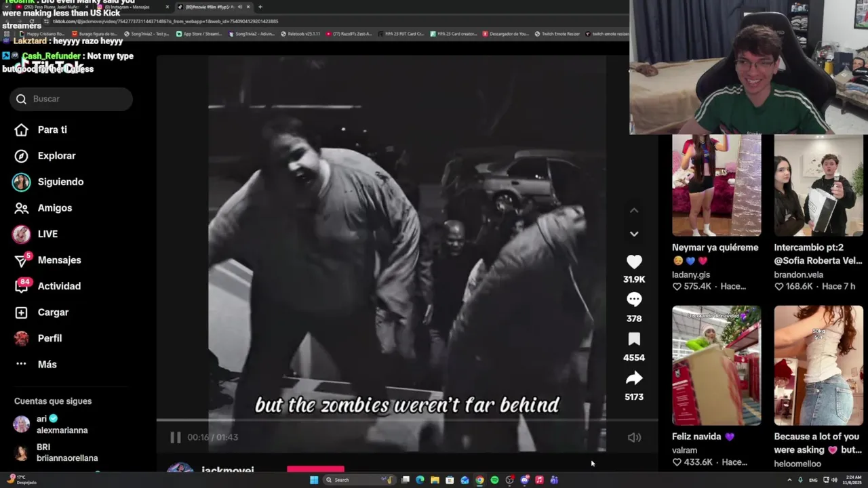Open Google Chrome from taskbar
Image resolution: width=868 pixels, height=488 pixels.
coord(479,480)
